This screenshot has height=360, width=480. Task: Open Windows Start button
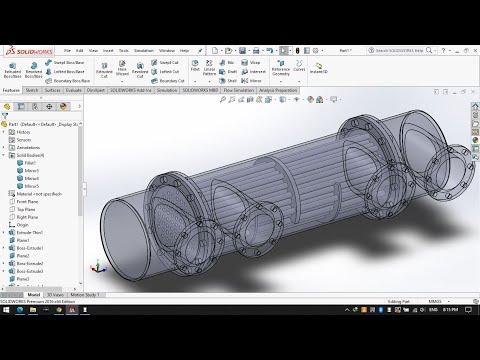tap(6, 310)
